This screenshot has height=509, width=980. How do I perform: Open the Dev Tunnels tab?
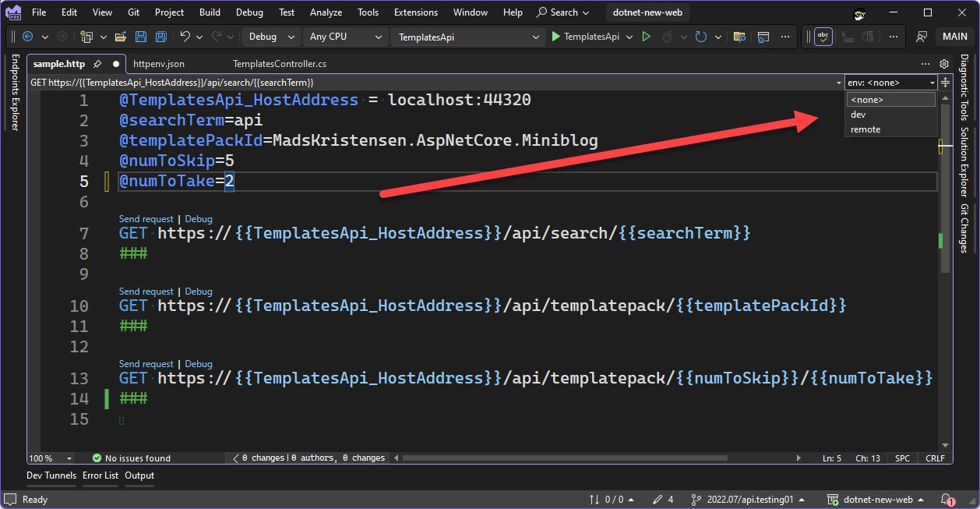click(51, 475)
